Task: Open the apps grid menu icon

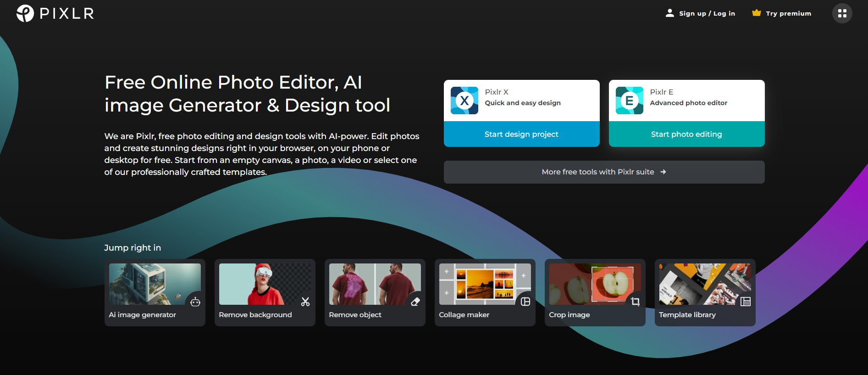Action: 842,13
